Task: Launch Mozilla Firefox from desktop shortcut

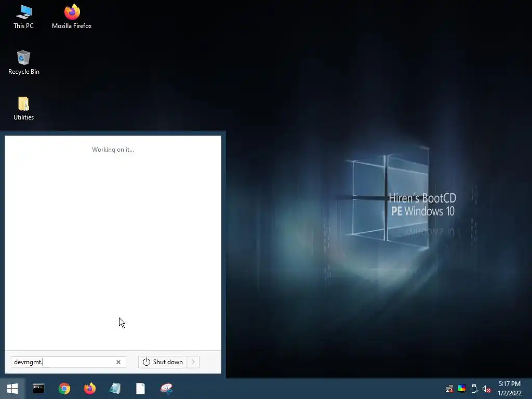Action: (x=72, y=17)
